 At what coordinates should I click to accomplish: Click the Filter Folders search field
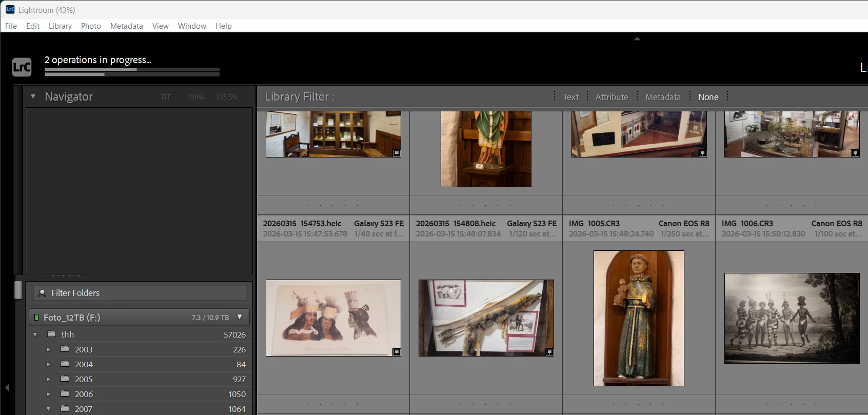tap(140, 293)
